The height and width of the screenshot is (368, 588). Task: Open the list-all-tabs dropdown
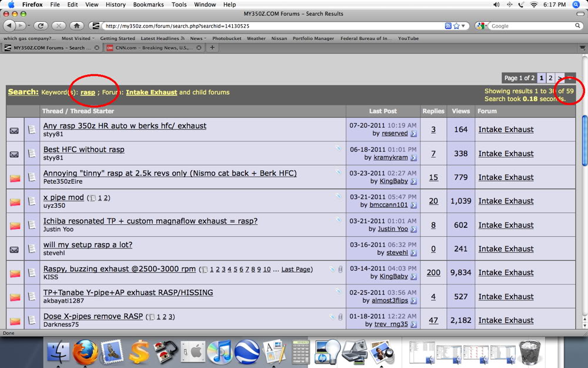pyautogui.click(x=582, y=48)
